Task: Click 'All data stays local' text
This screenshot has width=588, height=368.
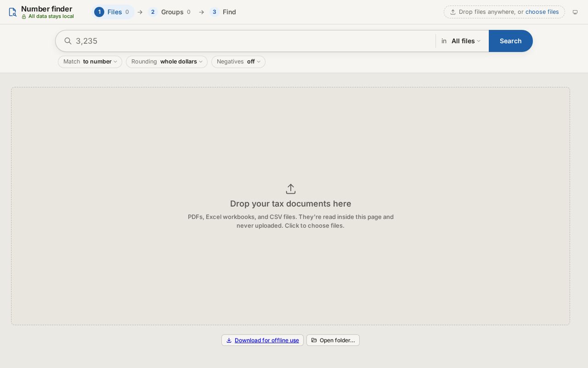Action: pyautogui.click(x=51, y=17)
